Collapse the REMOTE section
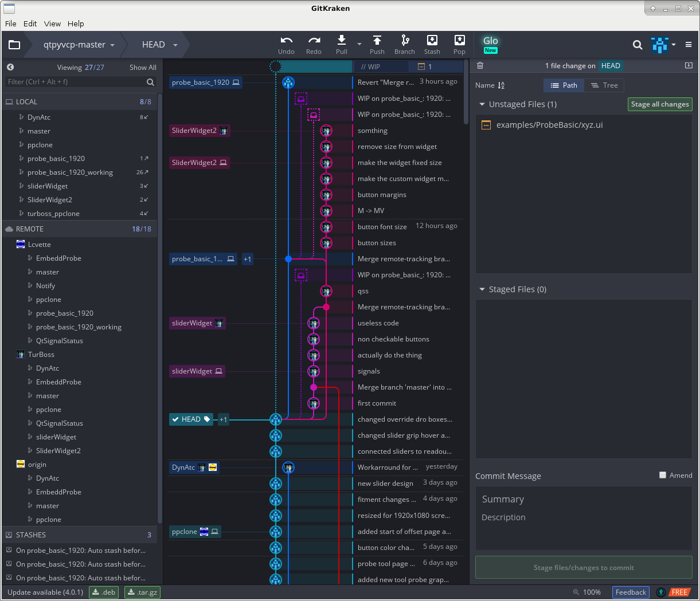 tap(79, 229)
